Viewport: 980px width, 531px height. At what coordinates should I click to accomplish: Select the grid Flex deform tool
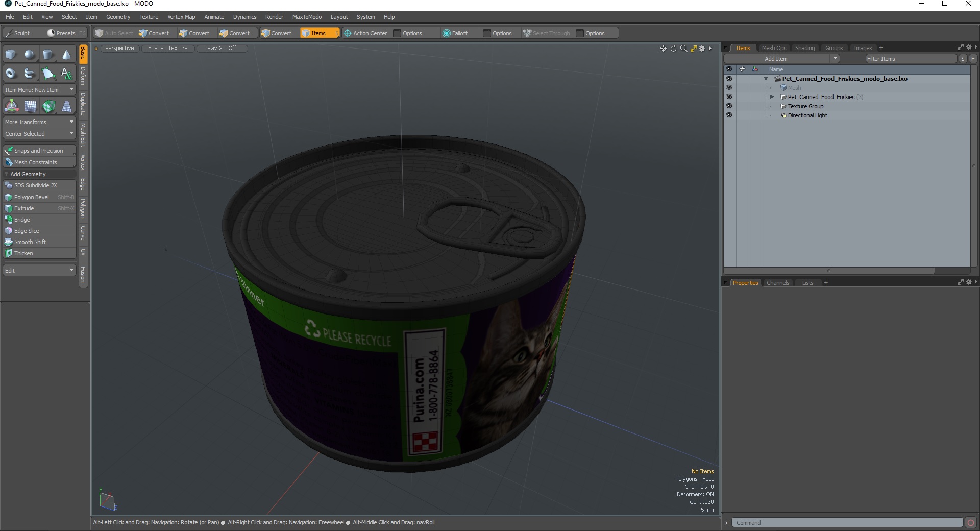30,106
